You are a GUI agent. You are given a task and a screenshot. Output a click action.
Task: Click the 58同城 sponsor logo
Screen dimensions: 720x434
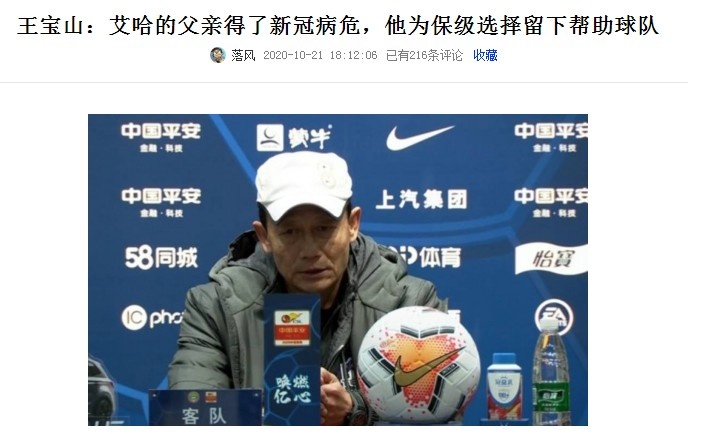click(x=161, y=257)
